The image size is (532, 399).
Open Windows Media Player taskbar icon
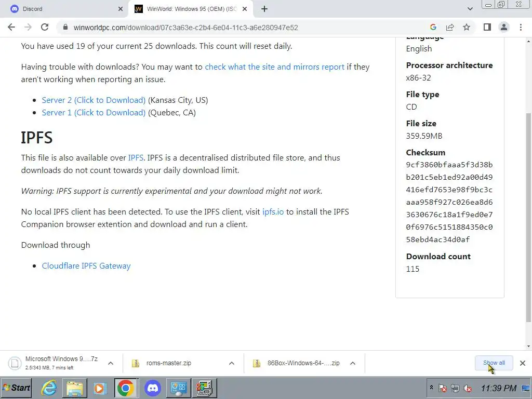point(100,388)
